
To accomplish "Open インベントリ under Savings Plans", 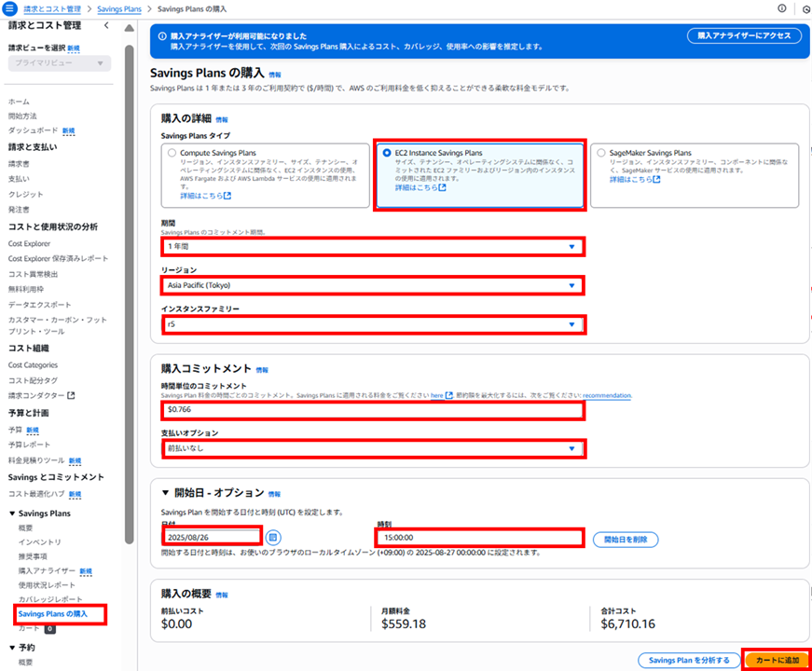I will 39,542.
